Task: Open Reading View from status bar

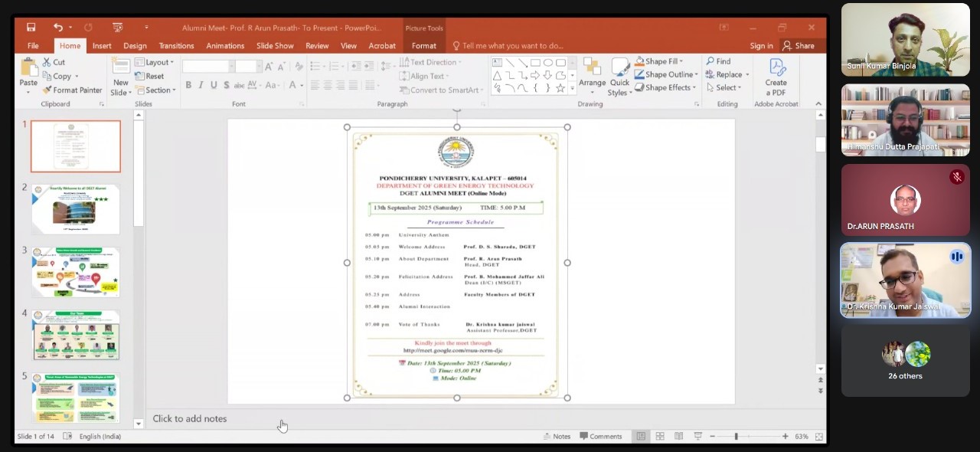Action: pos(678,436)
